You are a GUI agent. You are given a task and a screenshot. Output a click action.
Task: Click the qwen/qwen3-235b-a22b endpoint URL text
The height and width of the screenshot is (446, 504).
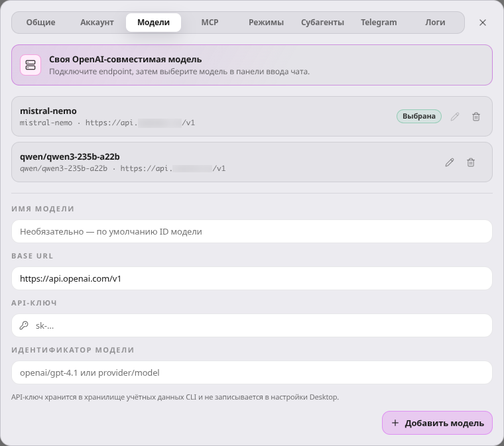(x=173, y=168)
